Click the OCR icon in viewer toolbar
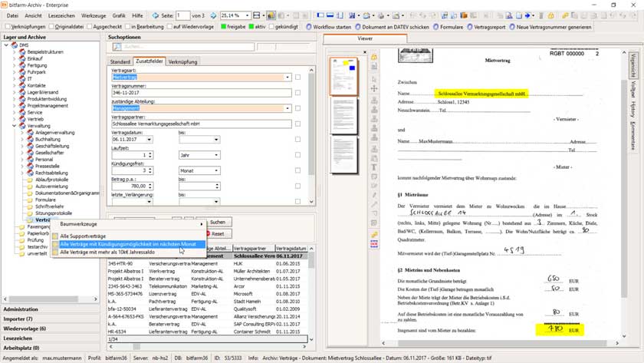Screen dimensions: 644x363 coord(374,244)
